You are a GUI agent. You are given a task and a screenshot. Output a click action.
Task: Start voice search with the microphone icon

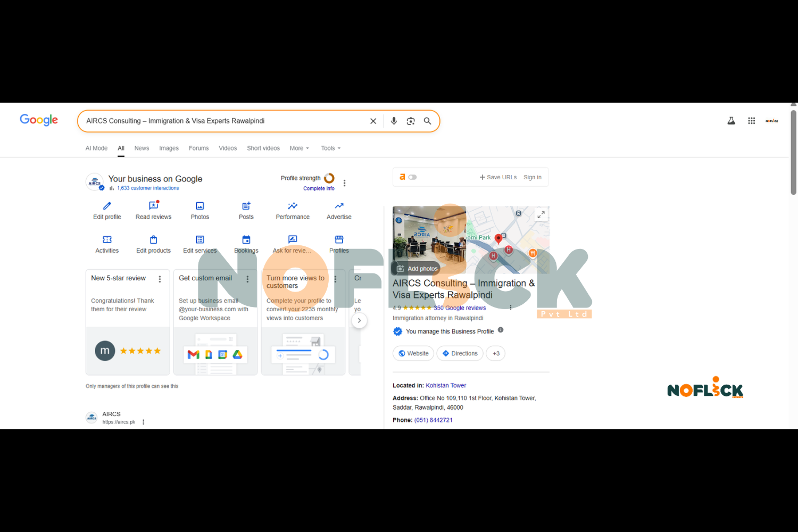(x=394, y=121)
